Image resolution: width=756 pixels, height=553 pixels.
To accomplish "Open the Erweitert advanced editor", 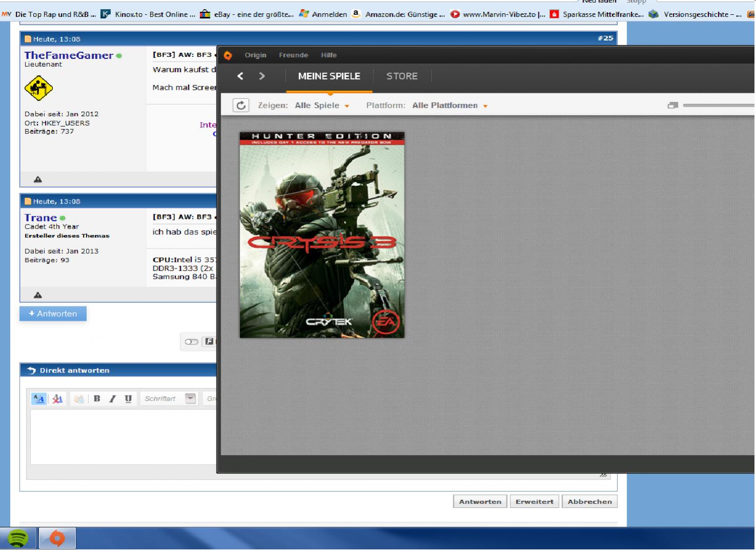I will tap(534, 501).
